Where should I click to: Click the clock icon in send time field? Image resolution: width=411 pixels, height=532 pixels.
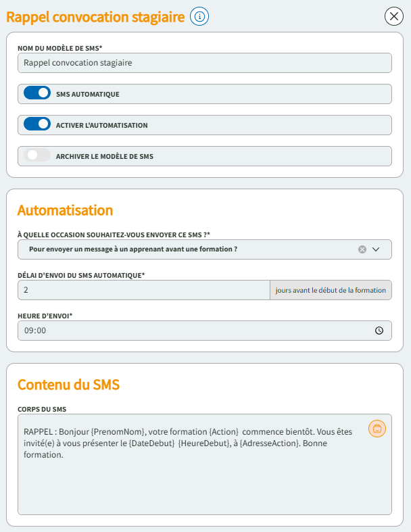coord(379,331)
